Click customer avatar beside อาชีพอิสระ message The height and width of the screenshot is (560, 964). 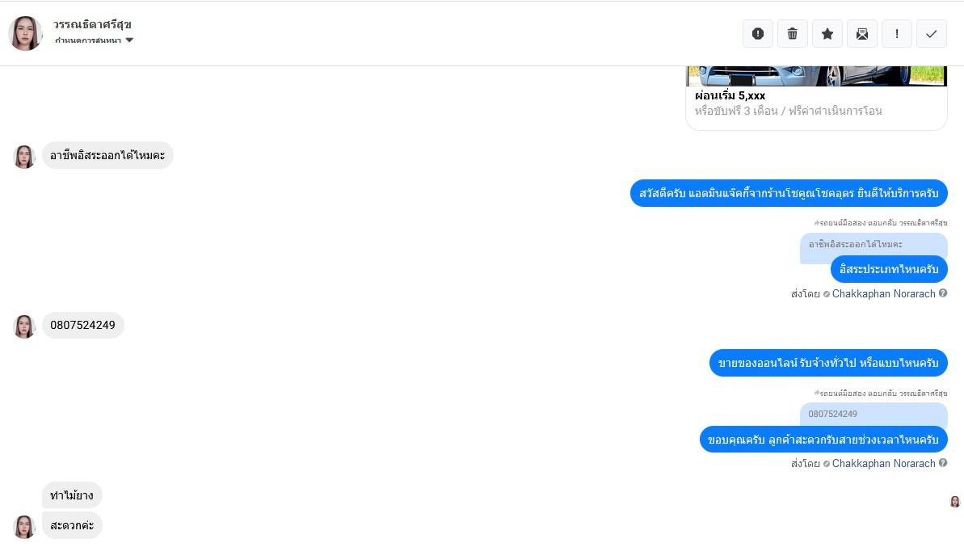[24, 157]
